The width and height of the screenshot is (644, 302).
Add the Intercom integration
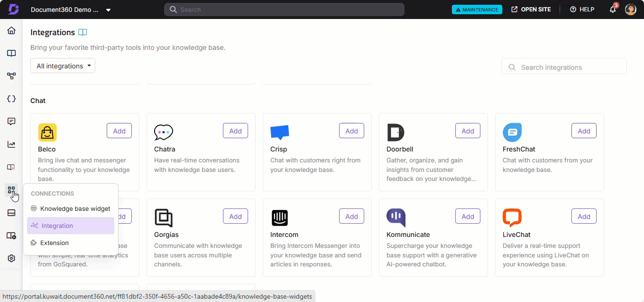click(351, 217)
